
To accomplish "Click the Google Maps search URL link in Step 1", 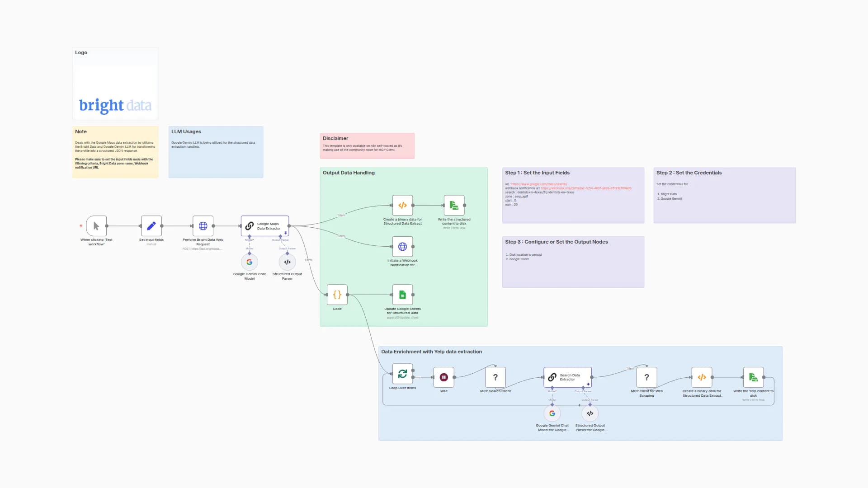I will point(539,184).
